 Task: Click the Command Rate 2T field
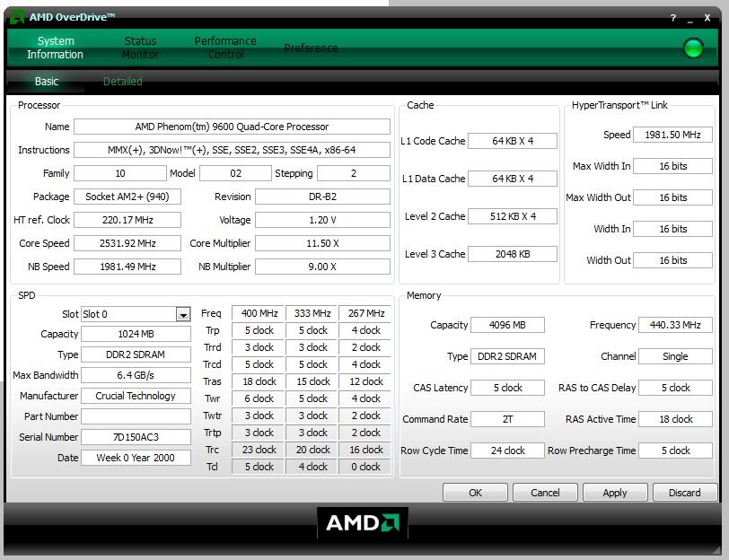click(x=507, y=419)
